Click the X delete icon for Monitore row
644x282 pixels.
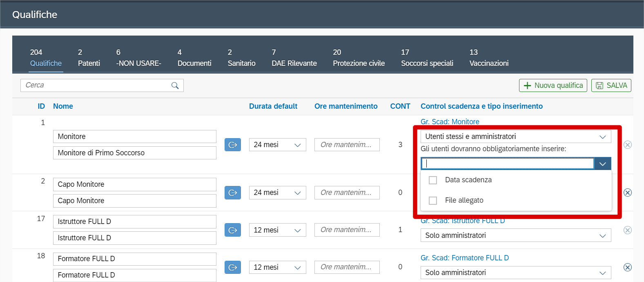628,145
